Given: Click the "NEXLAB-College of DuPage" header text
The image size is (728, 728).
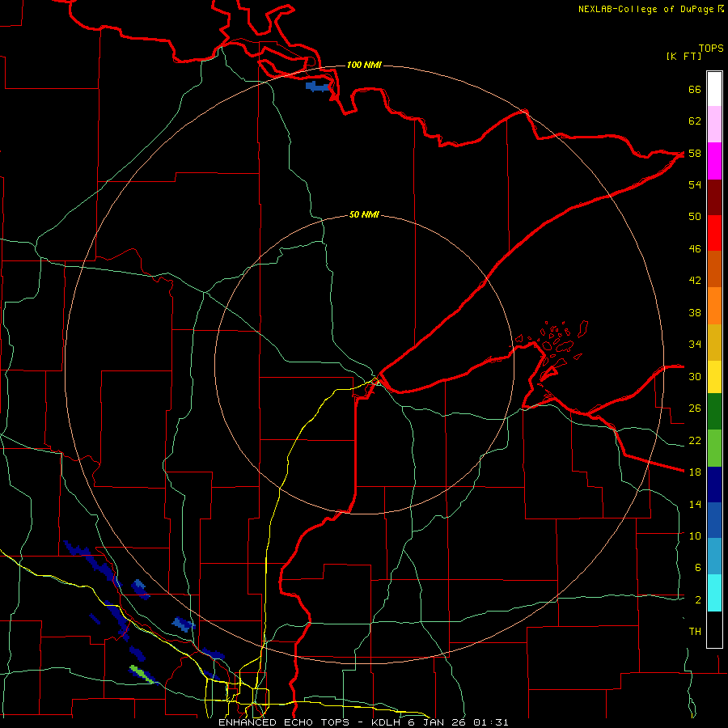Looking at the screenshot, I should click(645, 9).
